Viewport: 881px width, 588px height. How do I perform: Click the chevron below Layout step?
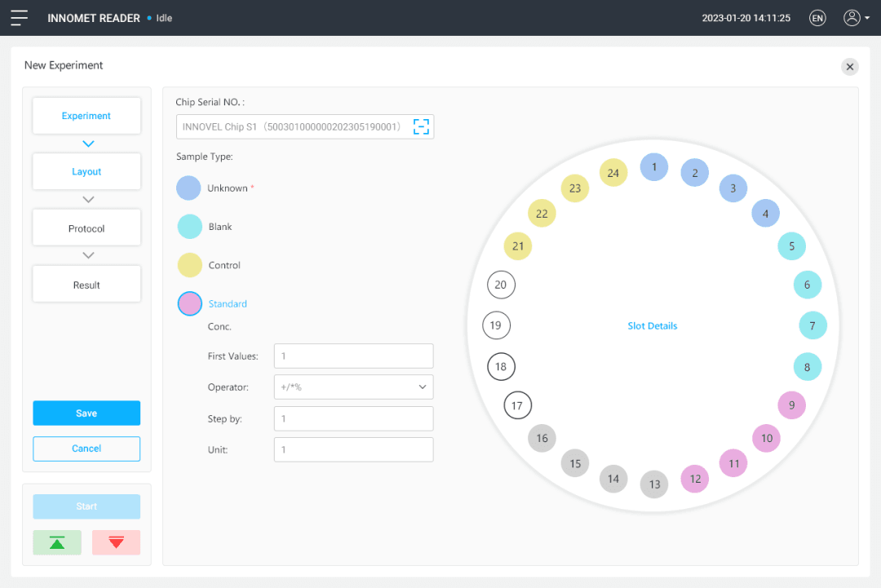88,199
